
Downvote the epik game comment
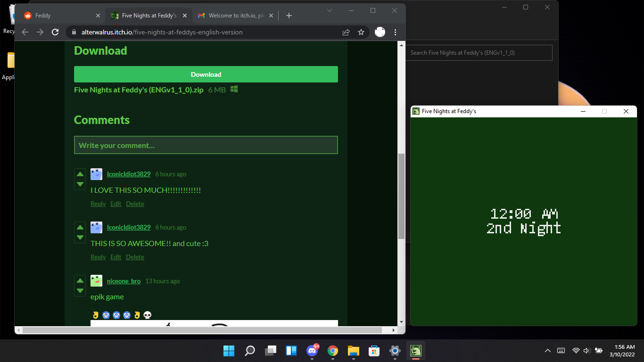[80, 290]
